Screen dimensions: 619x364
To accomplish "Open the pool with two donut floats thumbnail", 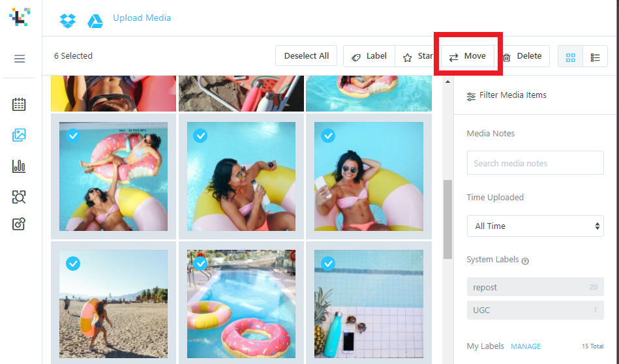I will click(x=241, y=304).
